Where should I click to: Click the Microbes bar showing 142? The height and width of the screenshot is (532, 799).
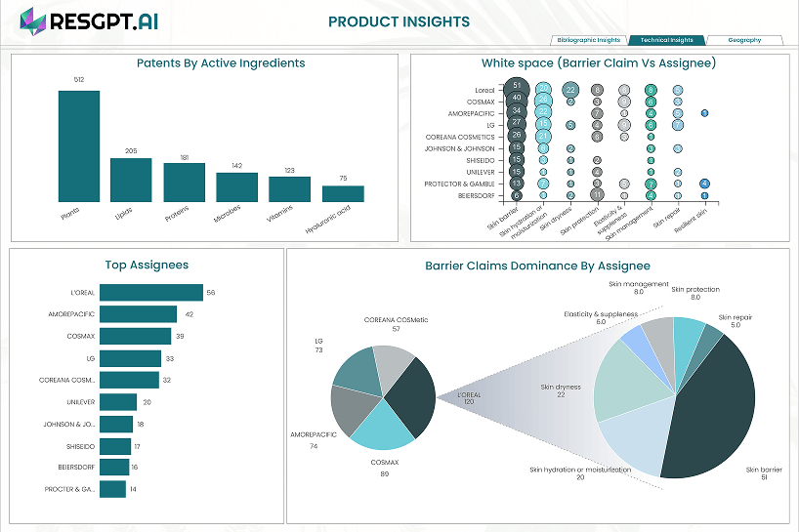(x=237, y=187)
